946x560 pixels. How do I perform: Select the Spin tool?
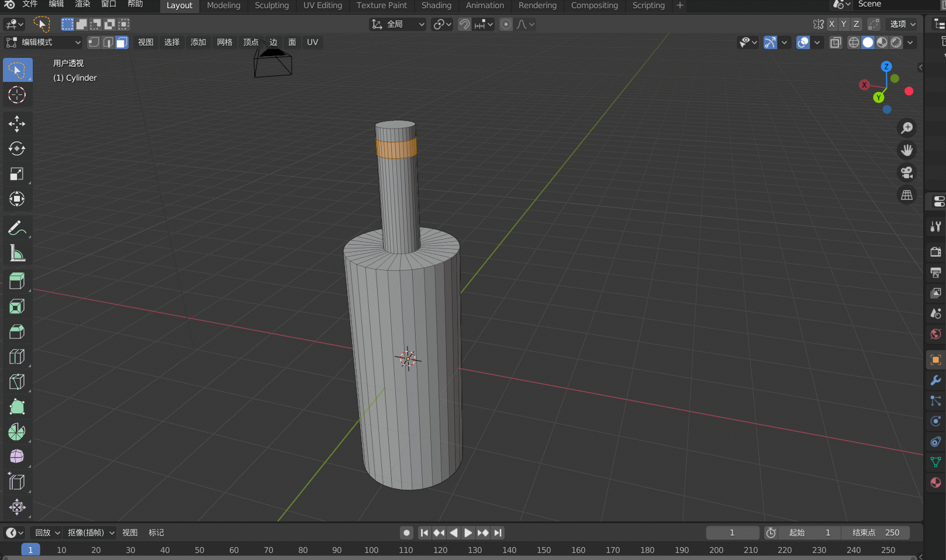(17, 432)
